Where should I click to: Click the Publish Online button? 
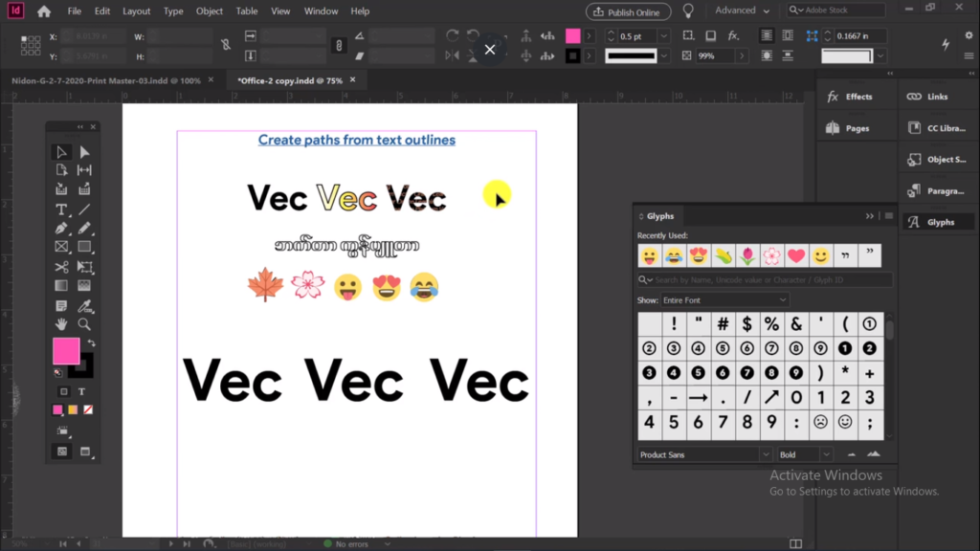click(x=628, y=11)
